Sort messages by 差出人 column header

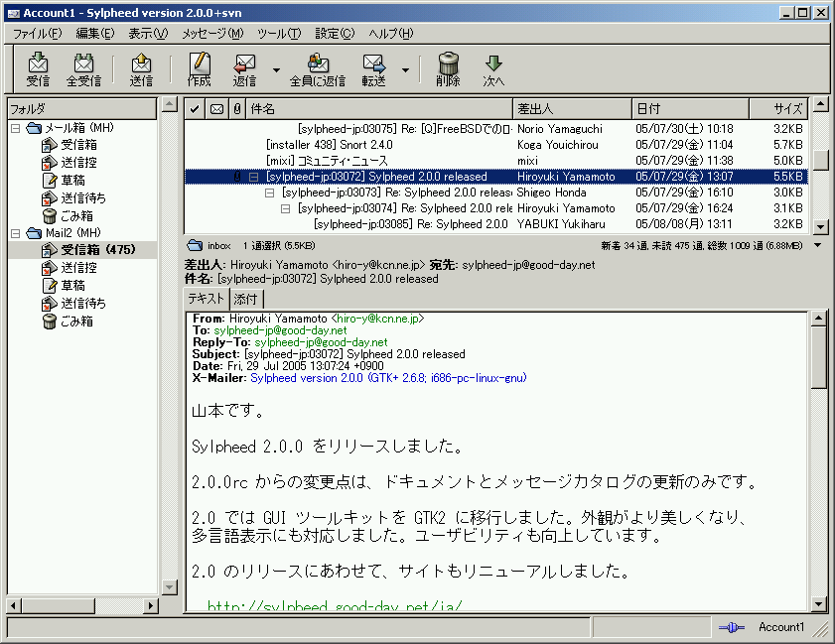tap(572, 109)
